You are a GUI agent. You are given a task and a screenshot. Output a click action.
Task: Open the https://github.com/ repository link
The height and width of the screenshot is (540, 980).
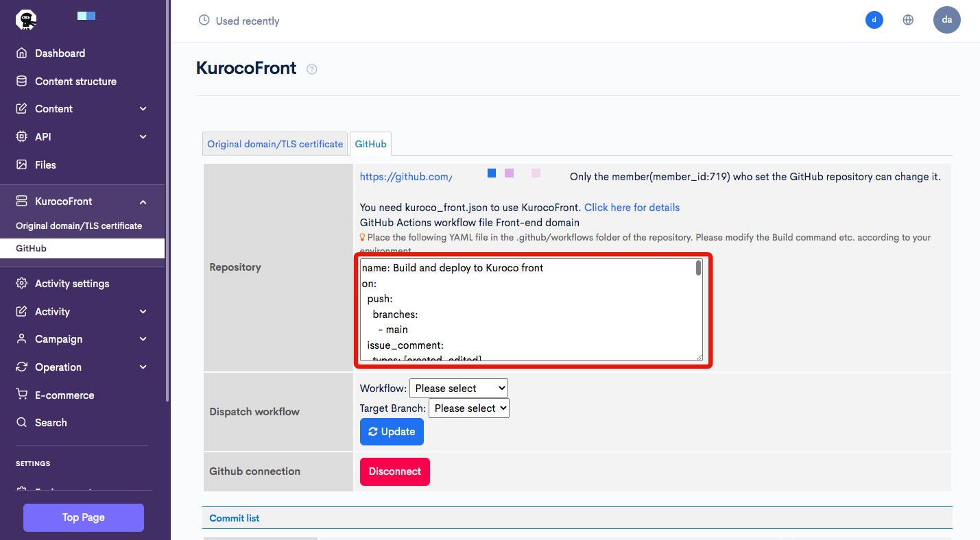point(406,177)
